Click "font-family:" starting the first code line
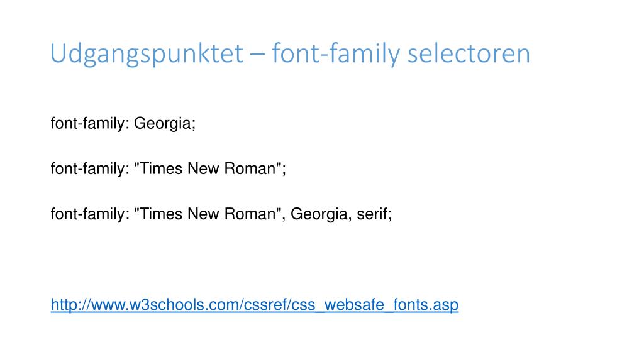 point(90,124)
